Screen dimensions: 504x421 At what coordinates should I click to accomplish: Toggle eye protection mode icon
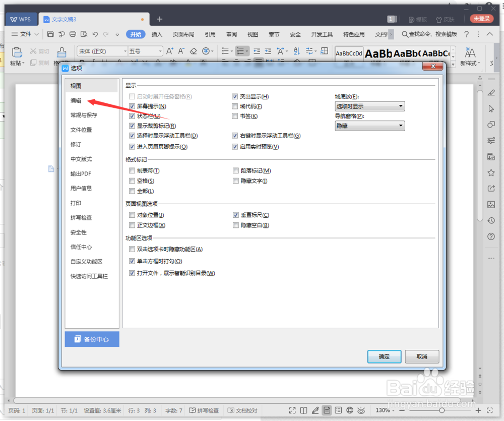361,410
